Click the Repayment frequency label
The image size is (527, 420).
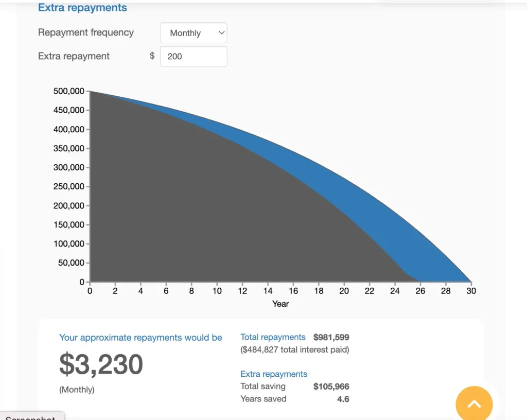(x=86, y=32)
